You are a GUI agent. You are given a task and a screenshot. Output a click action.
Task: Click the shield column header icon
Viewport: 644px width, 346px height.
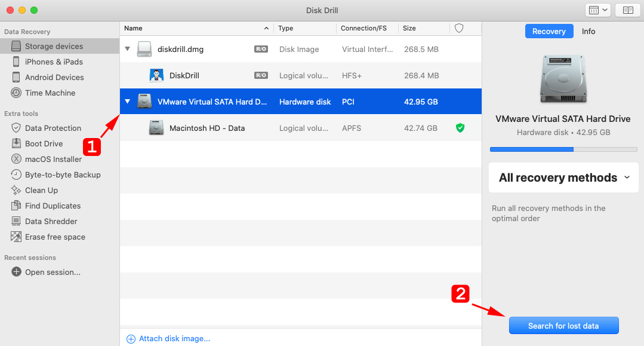coord(459,28)
